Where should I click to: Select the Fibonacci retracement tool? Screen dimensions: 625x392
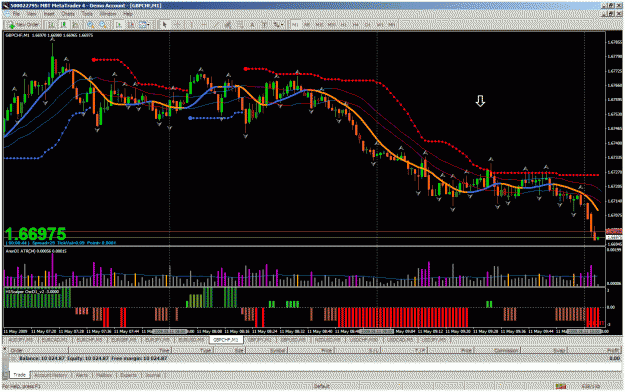click(x=240, y=25)
